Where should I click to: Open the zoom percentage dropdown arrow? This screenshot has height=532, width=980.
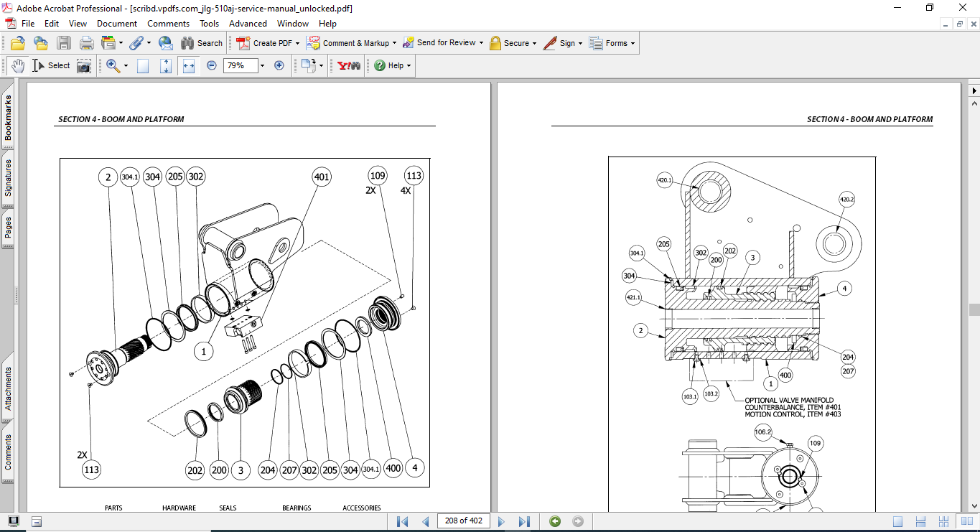coord(262,66)
